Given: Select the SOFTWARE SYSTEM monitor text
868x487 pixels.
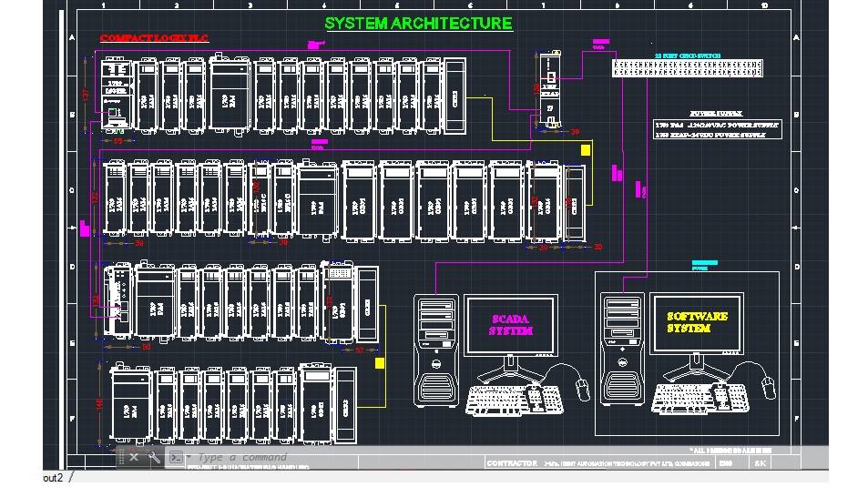Looking at the screenshot, I should pos(697,322).
